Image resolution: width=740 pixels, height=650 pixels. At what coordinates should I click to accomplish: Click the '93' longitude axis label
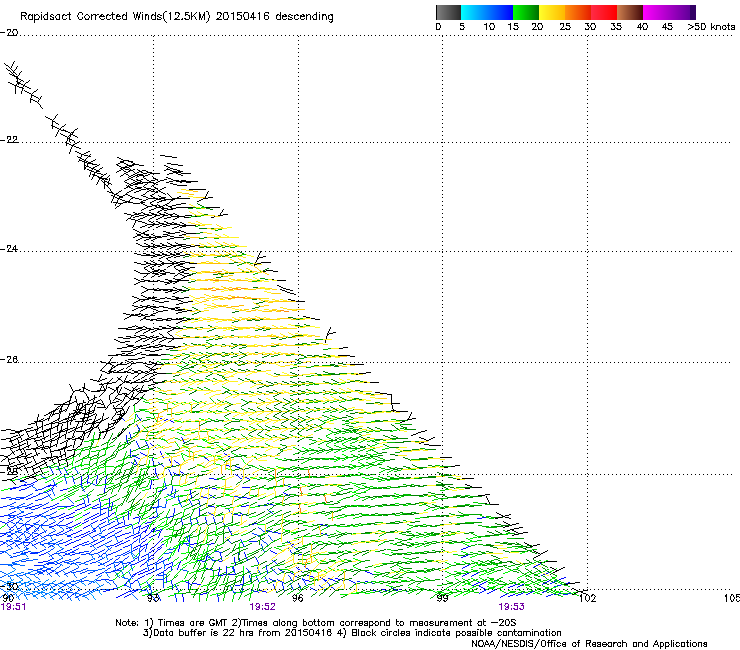(x=153, y=598)
